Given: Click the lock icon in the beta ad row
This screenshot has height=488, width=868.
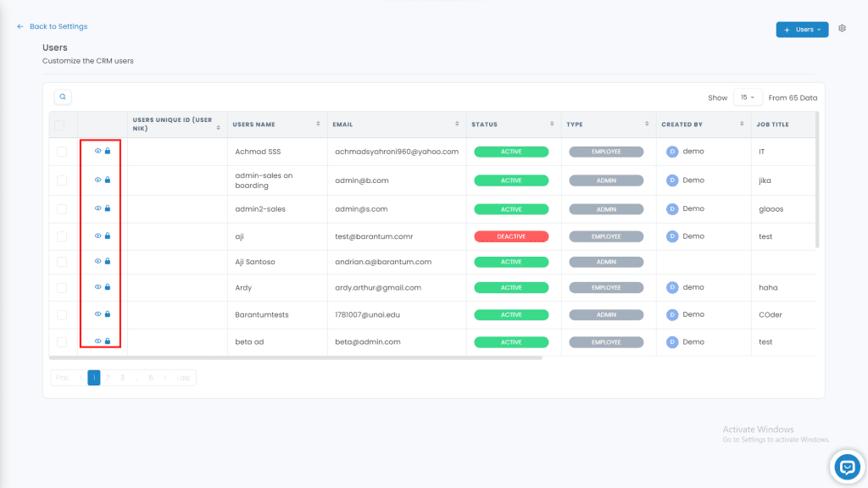Looking at the screenshot, I should [108, 341].
